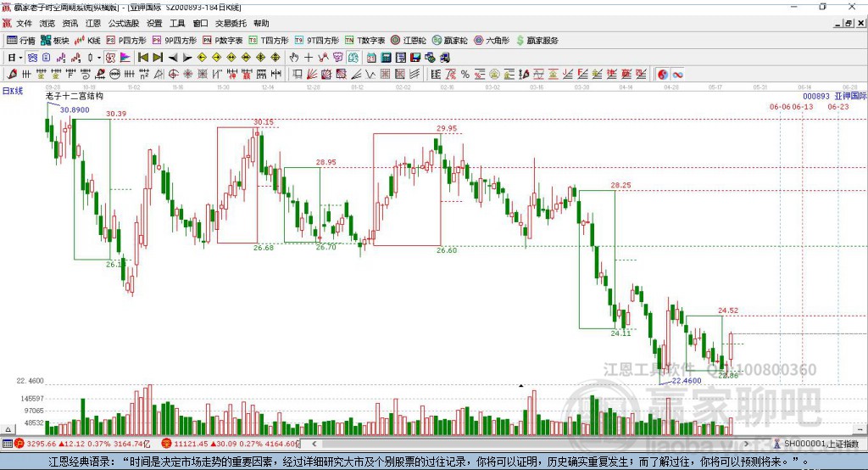This screenshot has width=868, height=470.
Task: Click the horizontal scrollbar left arrow
Action: [314, 444]
